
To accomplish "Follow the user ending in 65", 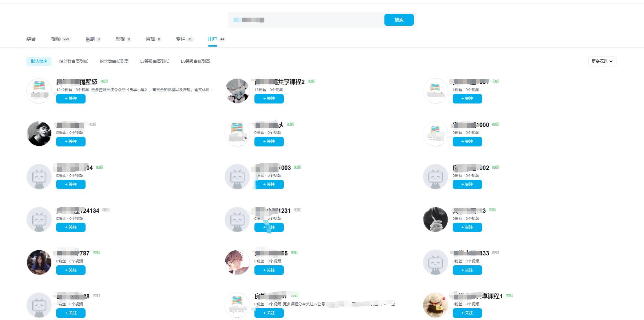I will point(269,270).
